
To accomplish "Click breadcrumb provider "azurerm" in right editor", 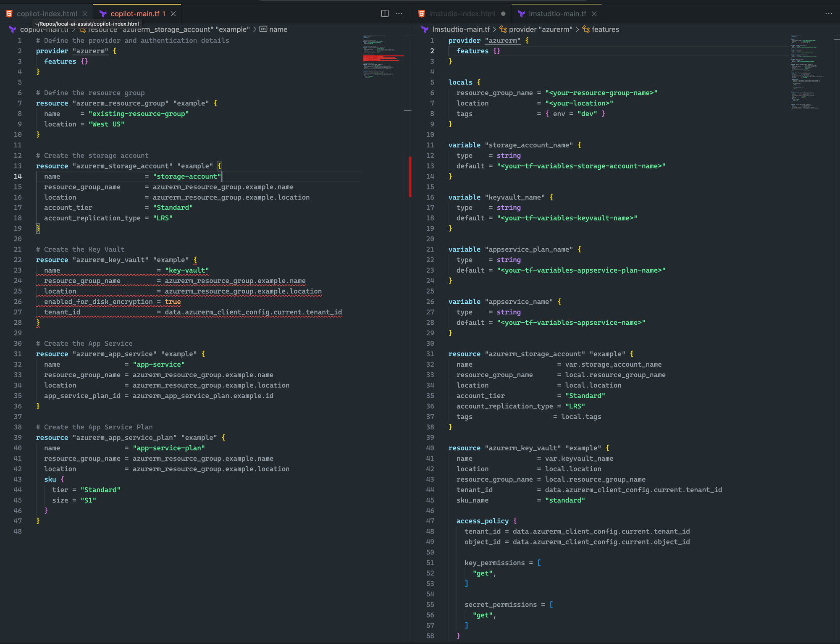I will point(540,29).
